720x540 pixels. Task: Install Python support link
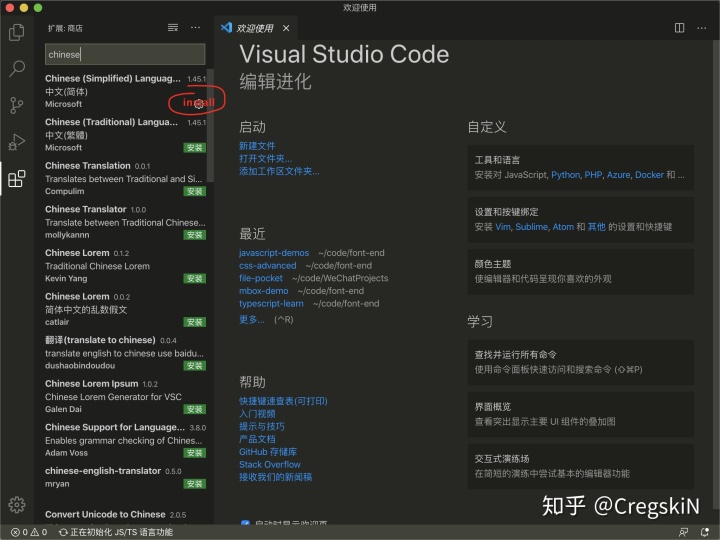click(x=565, y=175)
